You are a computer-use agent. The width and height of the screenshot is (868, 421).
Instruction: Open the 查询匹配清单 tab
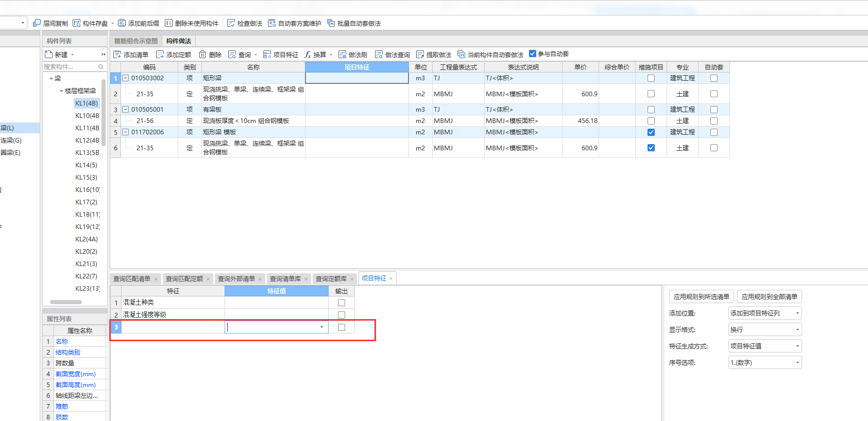point(132,279)
